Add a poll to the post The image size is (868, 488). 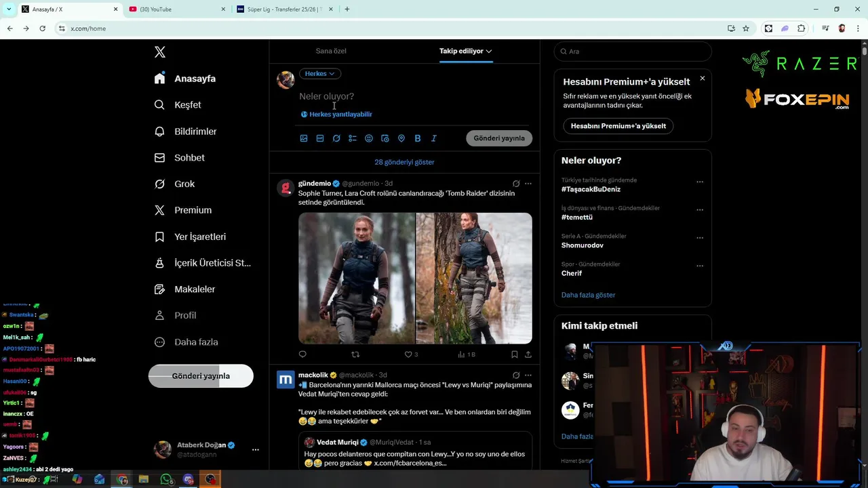click(353, 138)
